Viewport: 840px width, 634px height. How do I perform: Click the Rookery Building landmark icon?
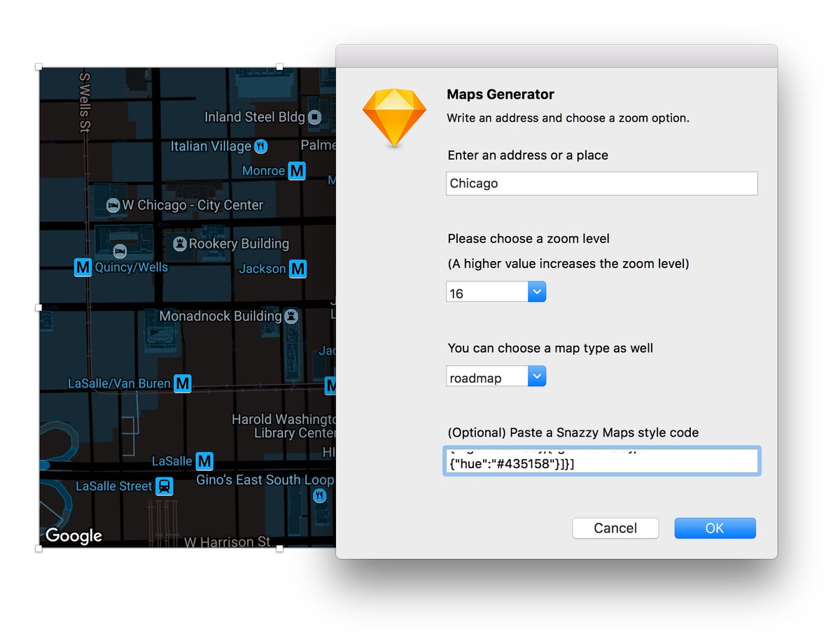180,244
